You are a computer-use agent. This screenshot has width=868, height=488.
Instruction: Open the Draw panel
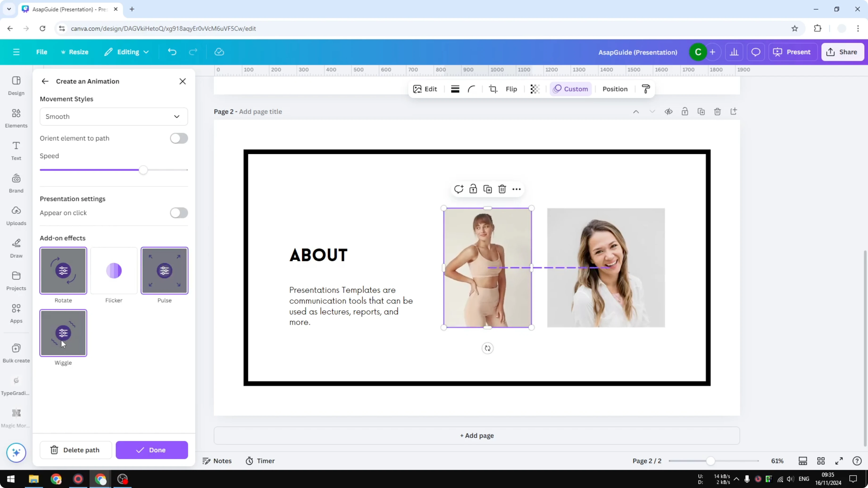16,248
